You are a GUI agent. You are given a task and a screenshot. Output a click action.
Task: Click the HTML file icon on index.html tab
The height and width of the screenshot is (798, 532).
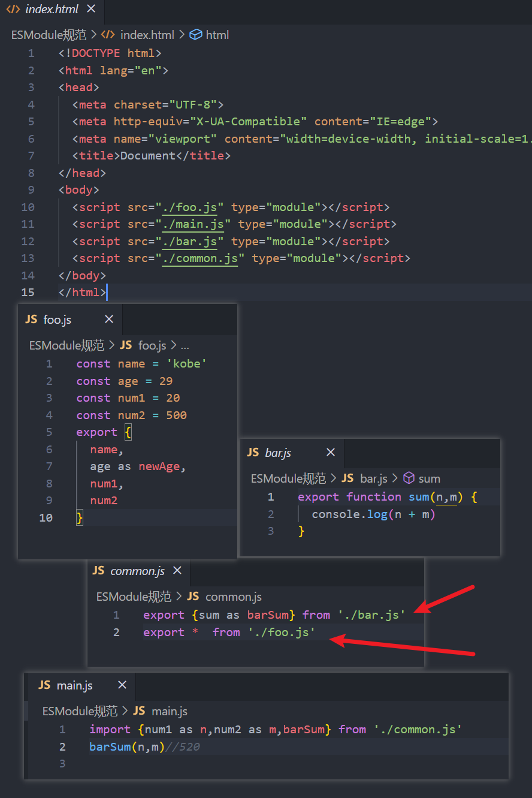click(x=13, y=9)
